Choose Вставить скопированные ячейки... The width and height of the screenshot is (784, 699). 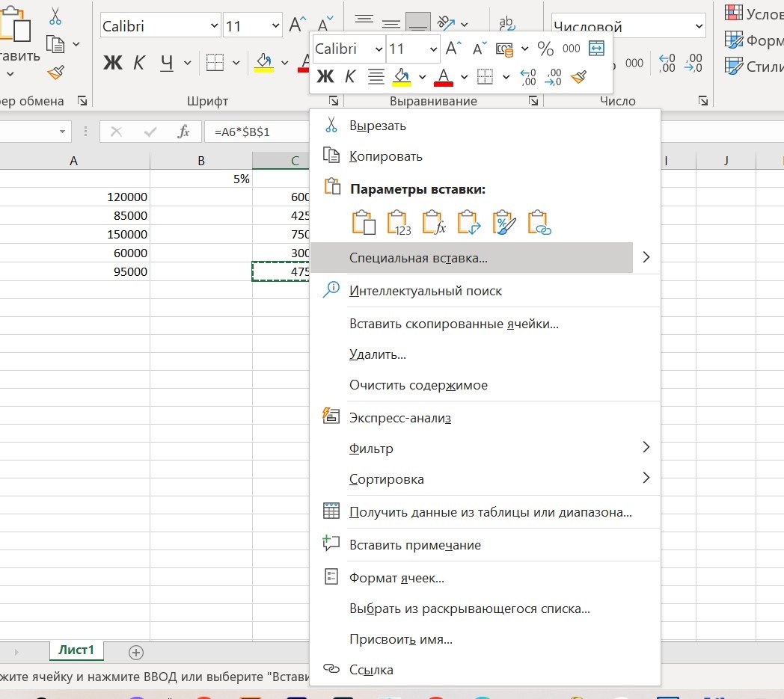point(485,324)
